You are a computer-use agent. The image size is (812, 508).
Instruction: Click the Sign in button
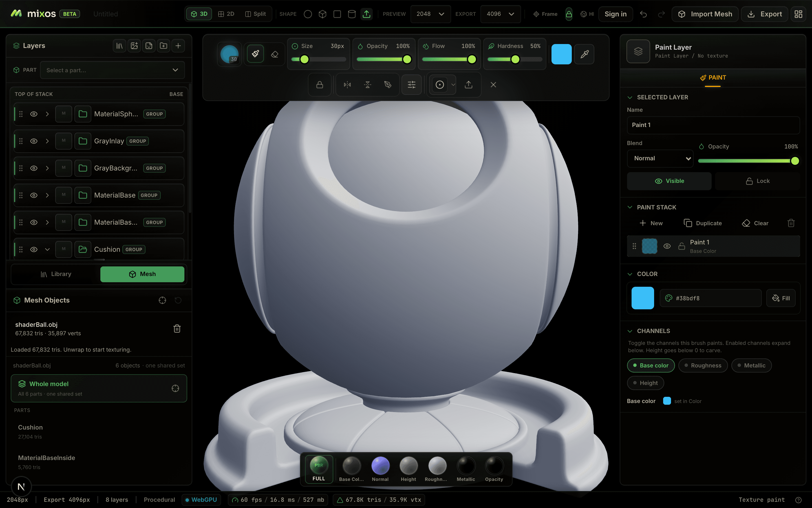click(615, 14)
